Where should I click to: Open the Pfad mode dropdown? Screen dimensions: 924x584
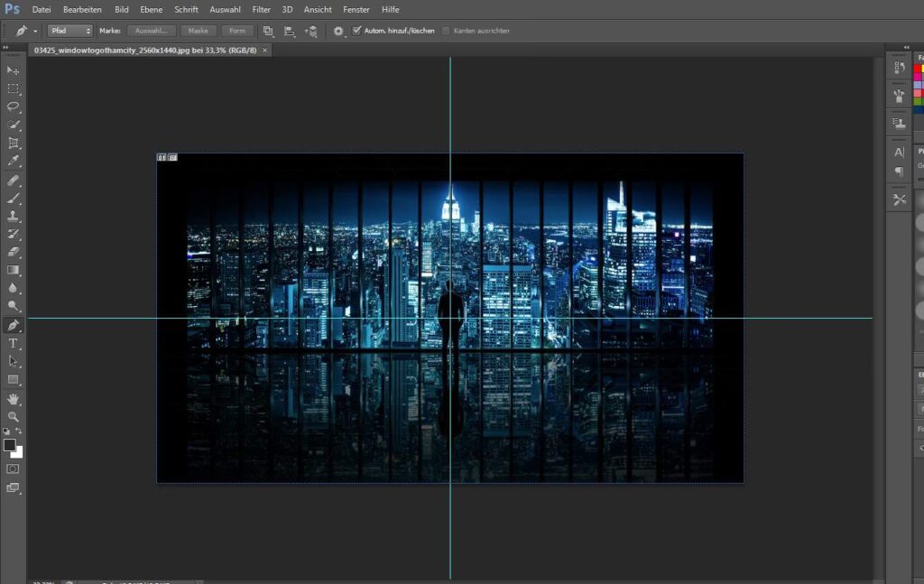pyautogui.click(x=70, y=31)
